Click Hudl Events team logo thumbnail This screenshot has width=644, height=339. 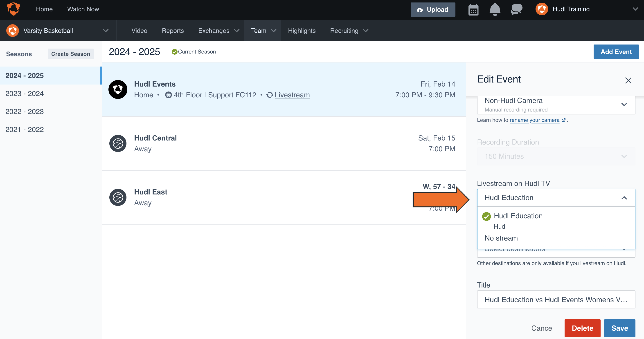(118, 89)
